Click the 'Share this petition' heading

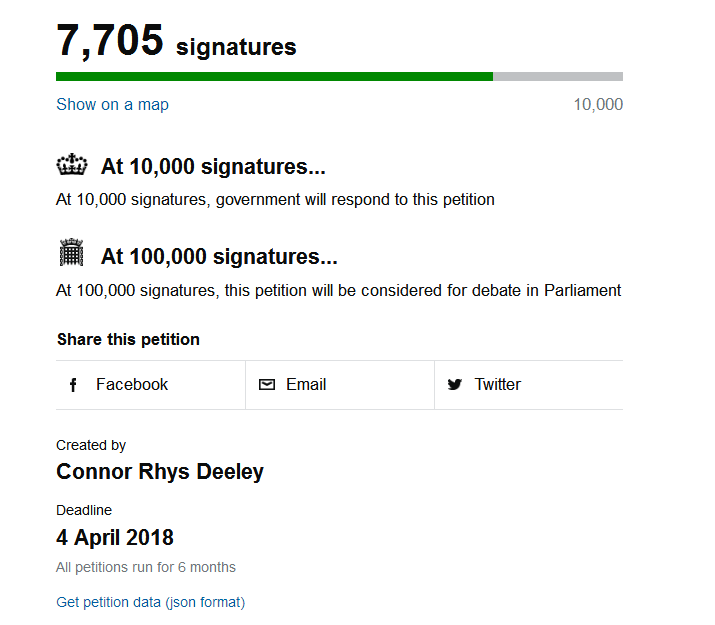128,340
